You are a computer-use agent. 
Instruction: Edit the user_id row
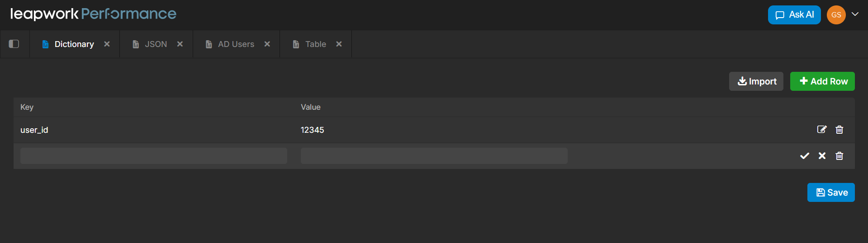coord(822,130)
